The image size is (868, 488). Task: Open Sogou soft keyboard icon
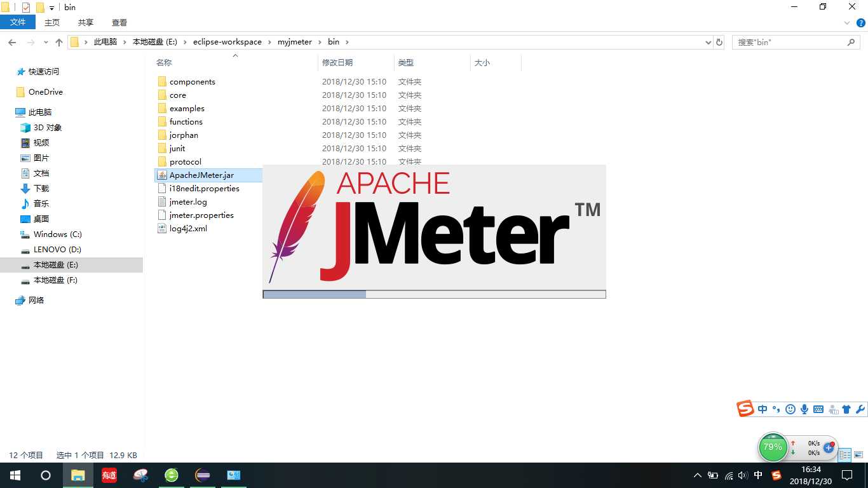(818, 409)
